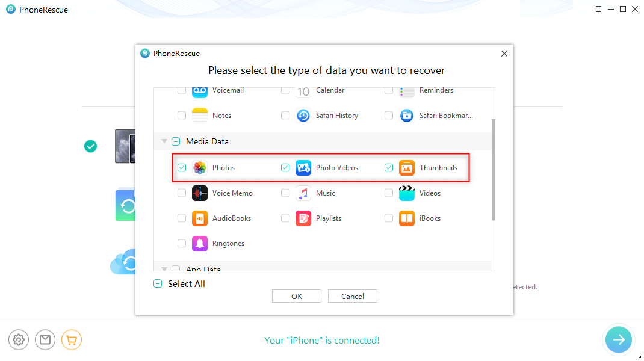Click the Media Data heading text
Image resolution: width=644 pixels, height=361 pixels.
click(x=207, y=141)
